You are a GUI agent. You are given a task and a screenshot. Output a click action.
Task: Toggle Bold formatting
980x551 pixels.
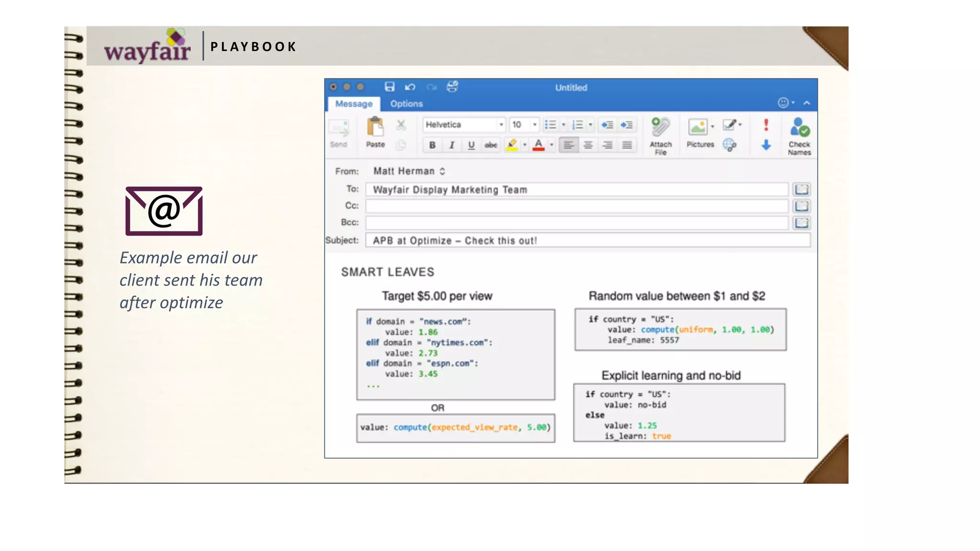click(432, 145)
